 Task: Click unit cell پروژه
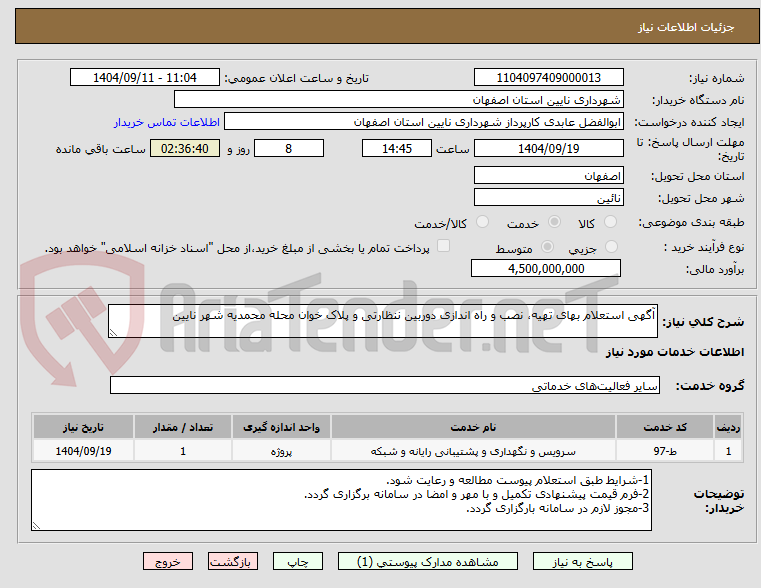click(x=281, y=451)
